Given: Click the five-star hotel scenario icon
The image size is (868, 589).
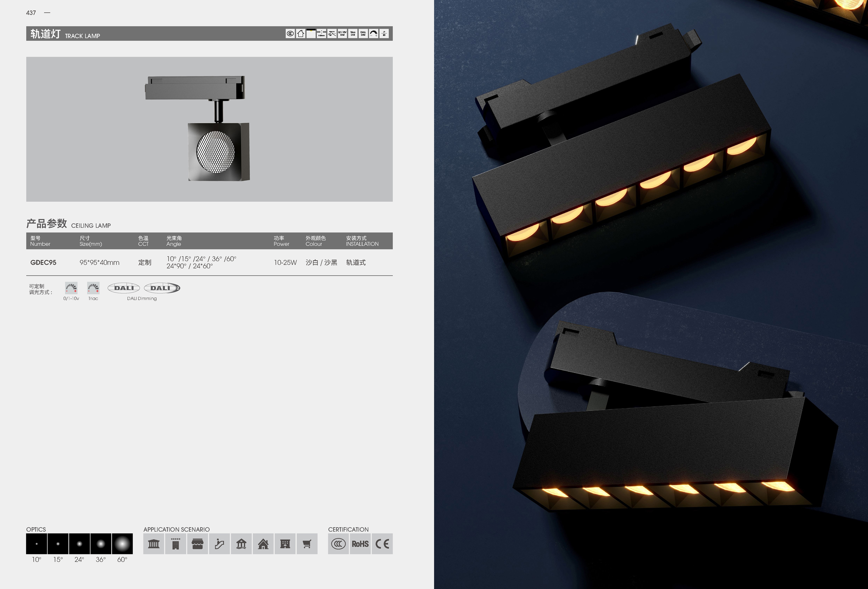Looking at the screenshot, I should click(x=176, y=544).
